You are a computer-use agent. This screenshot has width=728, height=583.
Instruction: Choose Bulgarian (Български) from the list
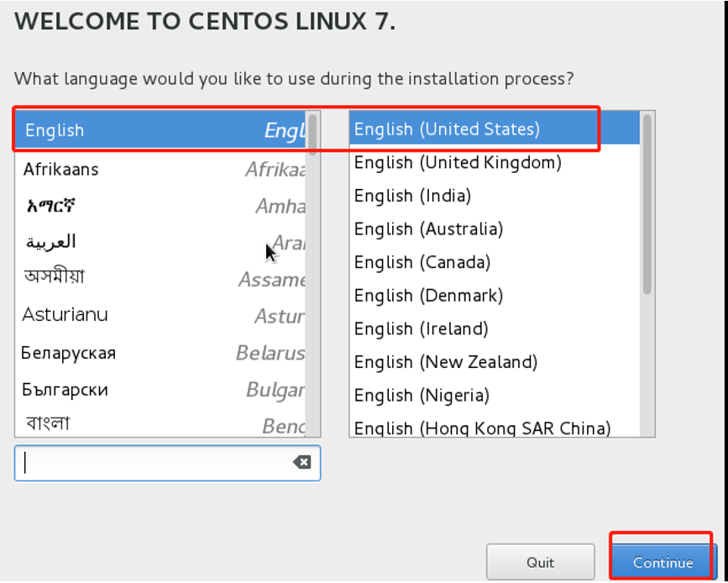[x=160, y=389]
